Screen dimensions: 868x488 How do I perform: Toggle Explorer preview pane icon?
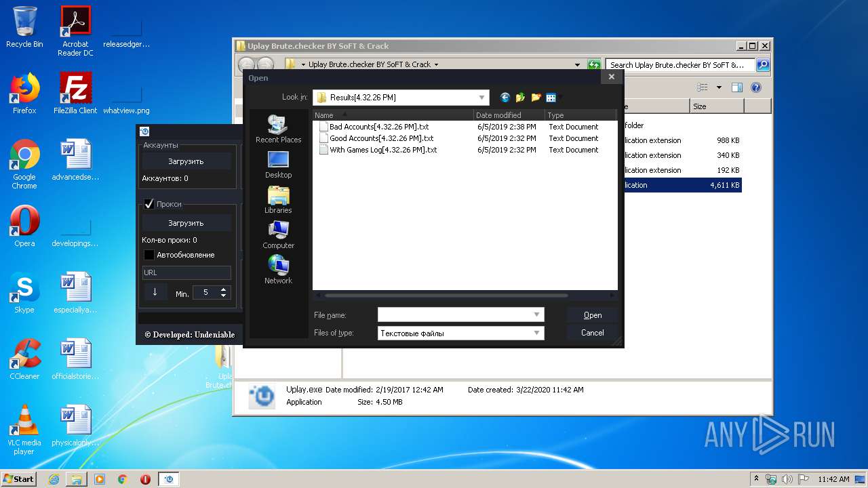point(737,87)
